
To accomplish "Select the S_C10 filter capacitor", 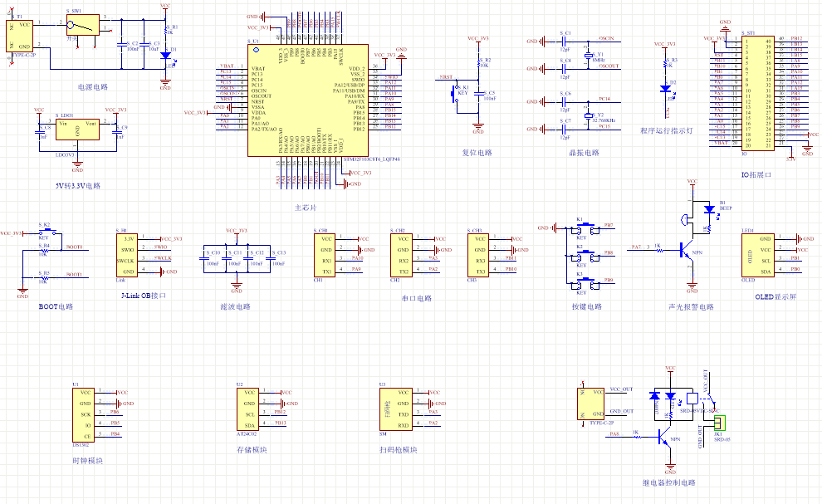I will (204, 258).
